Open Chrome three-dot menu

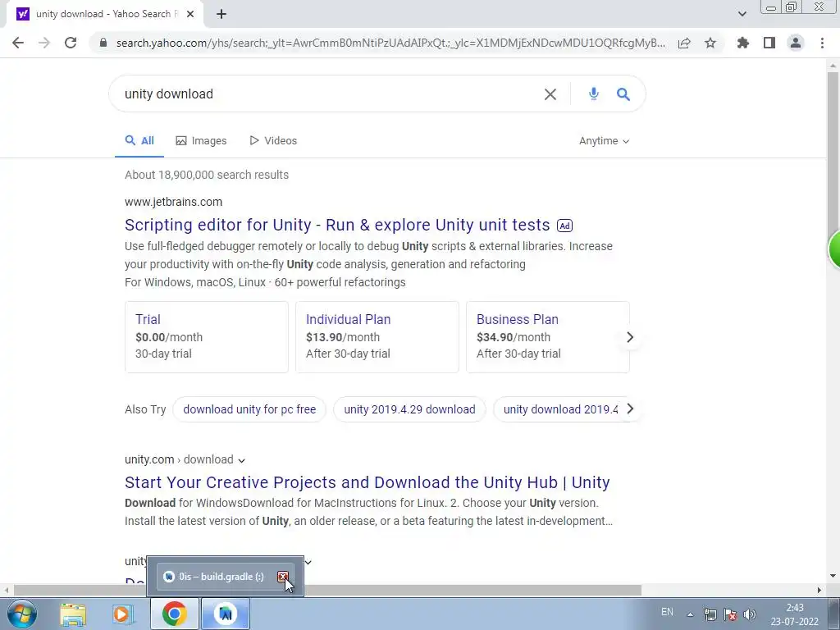(822, 43)
